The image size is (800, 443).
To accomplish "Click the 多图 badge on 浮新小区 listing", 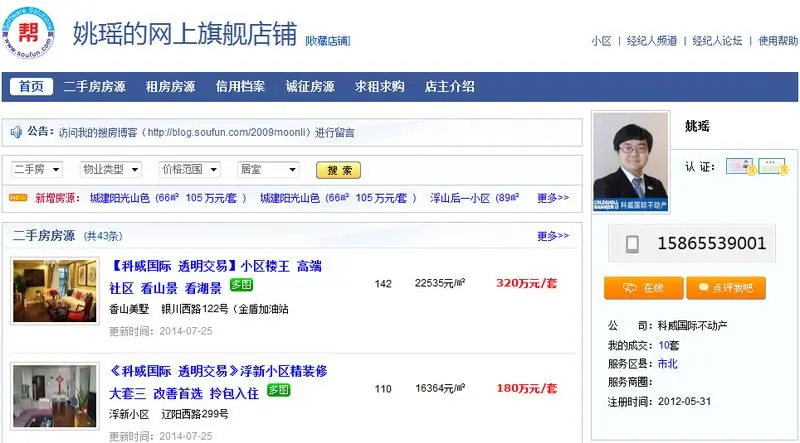I will 279,390.
